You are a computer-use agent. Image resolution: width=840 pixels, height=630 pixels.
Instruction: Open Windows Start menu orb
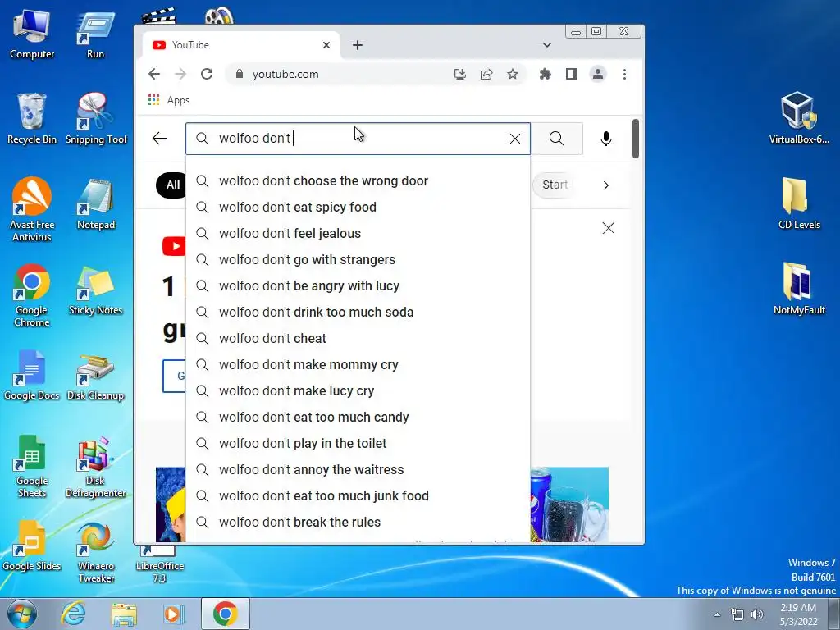coord(22,614)
